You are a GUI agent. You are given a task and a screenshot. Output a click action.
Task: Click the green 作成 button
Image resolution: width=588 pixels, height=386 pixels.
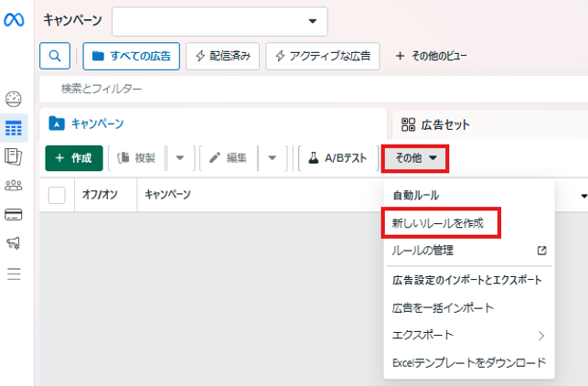tap(74, 158)
